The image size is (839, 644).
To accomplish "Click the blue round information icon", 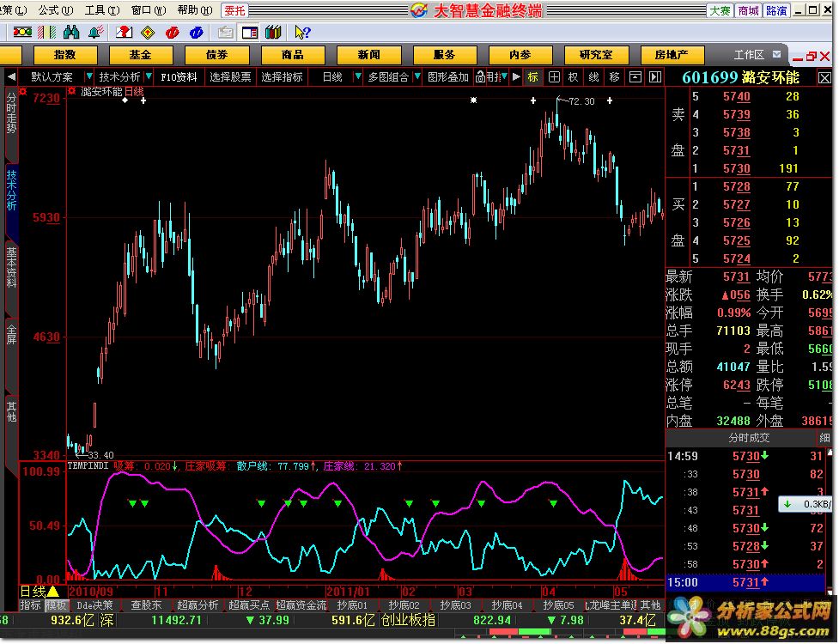I will click(196, 33).
